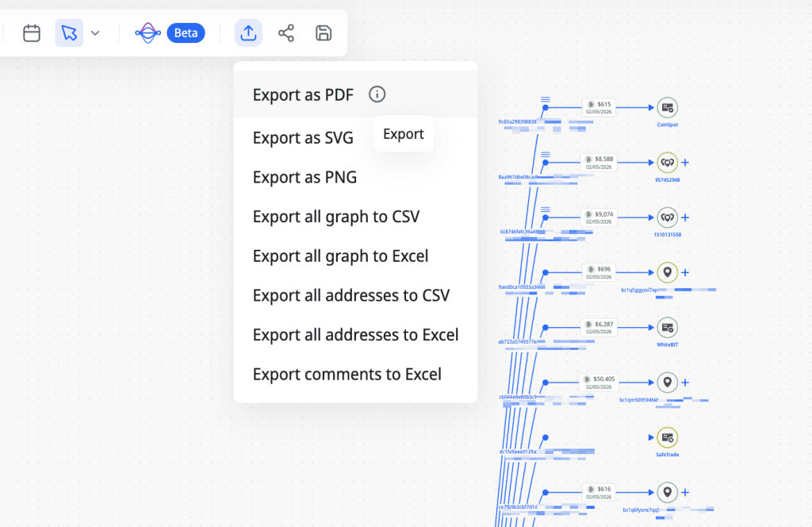This screenshot has width=812, height=527.
Task: Open the $50,405 transaction label
Action: click(599, 383)
